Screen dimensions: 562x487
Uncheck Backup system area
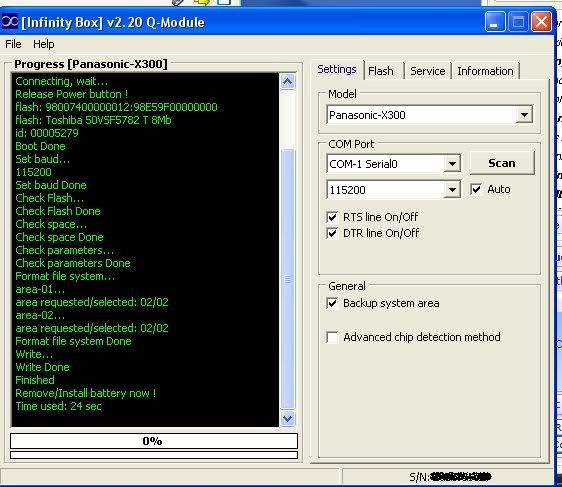pos(332,304)
